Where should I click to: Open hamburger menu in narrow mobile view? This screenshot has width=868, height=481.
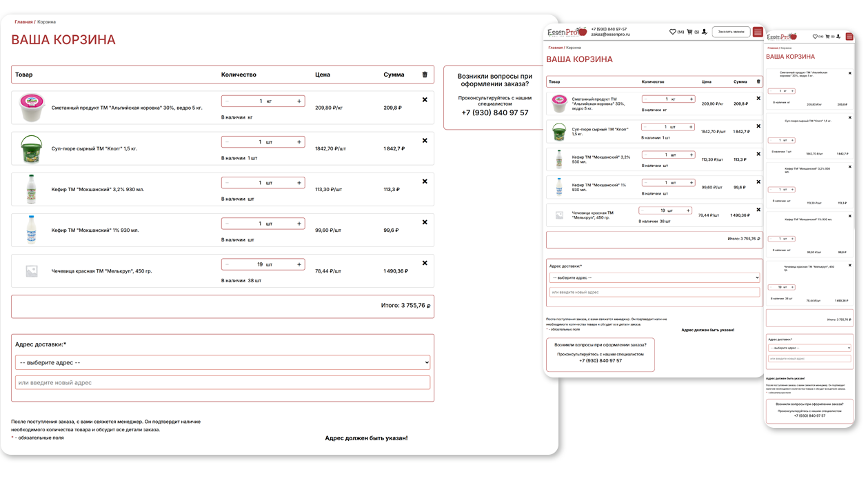849,36
